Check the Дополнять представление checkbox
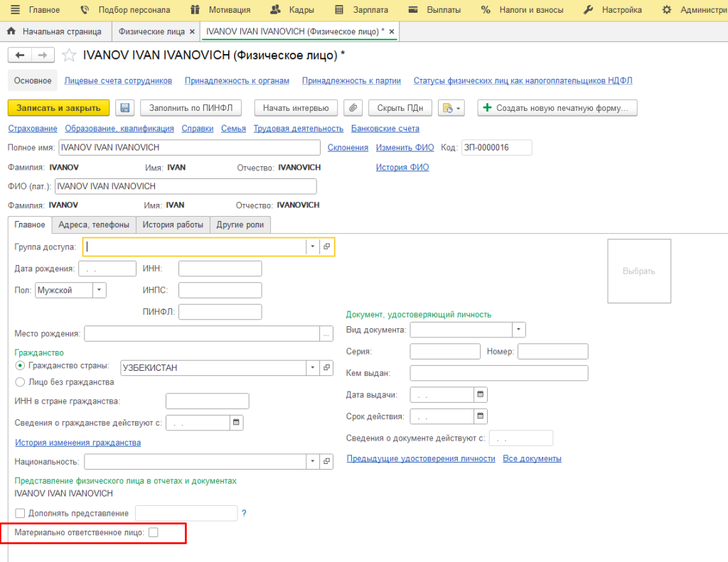Viewport: 728px width, 562px height. (20, 513)
